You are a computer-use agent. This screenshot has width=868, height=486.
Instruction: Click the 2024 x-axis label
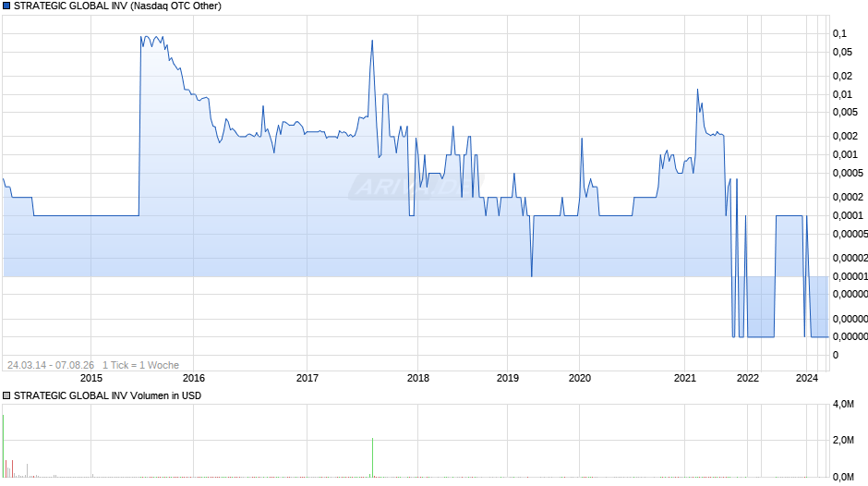point(806,378)
